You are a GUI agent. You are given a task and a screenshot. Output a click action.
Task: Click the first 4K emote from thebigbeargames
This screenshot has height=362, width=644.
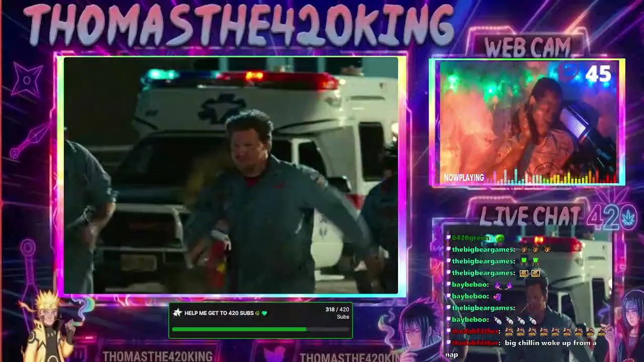click(x=524, y=273)
